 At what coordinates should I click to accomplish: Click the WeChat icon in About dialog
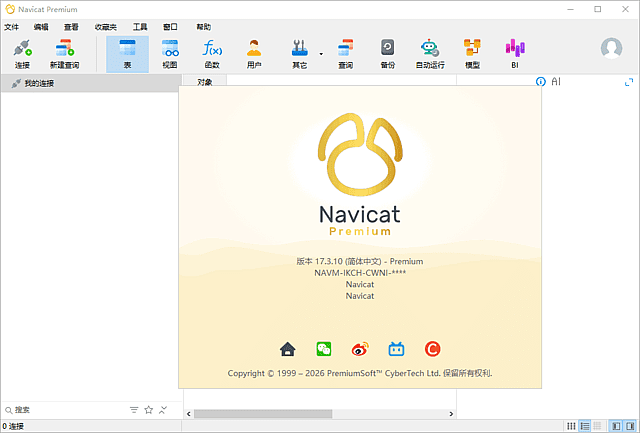pos(324,349)
